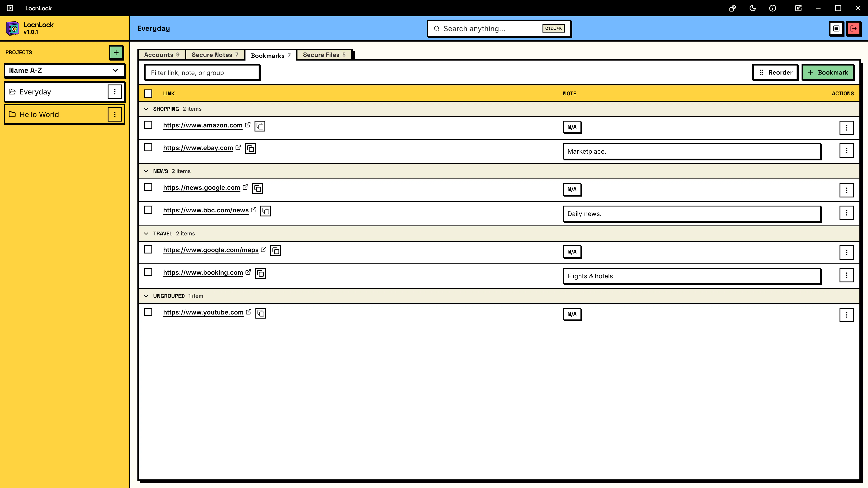The height and width of the screenshot is (488, 868).
Task: Click N/A note badge in amazon.com row
Action: pos(572,127)
